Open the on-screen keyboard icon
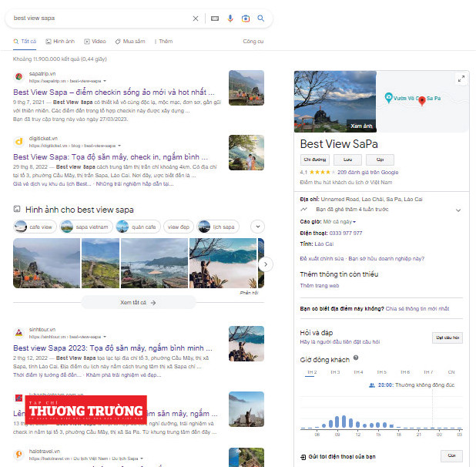Screen dimensions: 476x467 coord(215,18)
